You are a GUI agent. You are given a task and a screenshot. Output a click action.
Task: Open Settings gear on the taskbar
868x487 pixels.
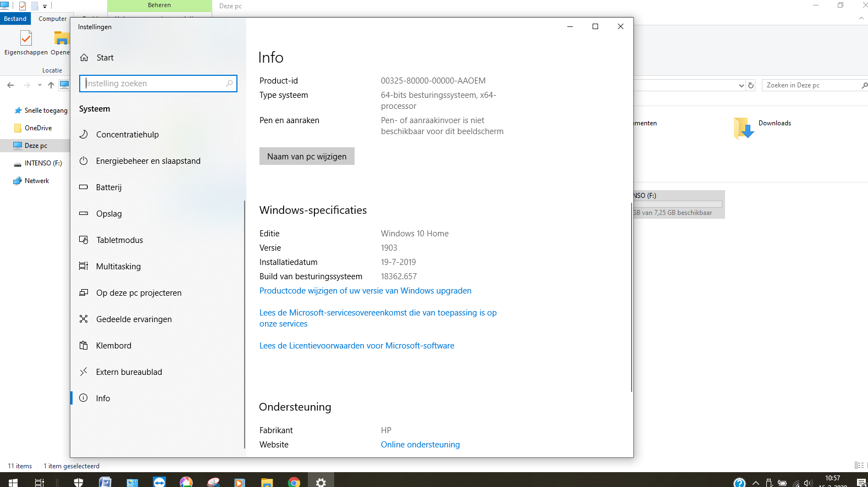[321, 482]
